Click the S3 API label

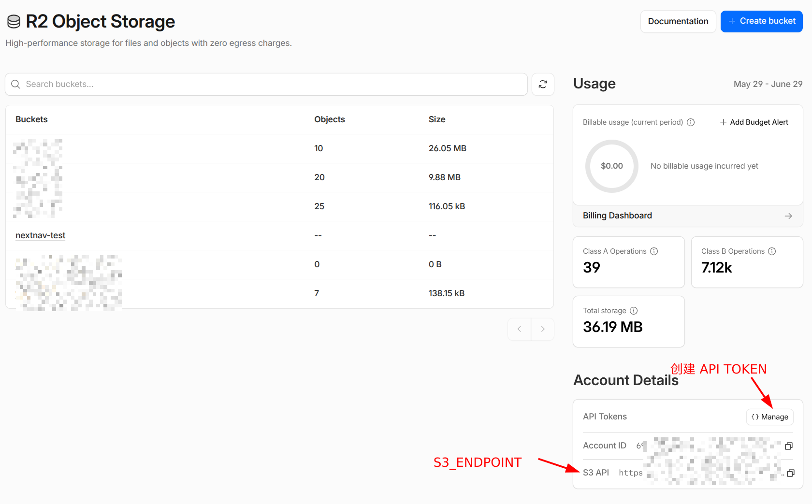coord(596,473)
